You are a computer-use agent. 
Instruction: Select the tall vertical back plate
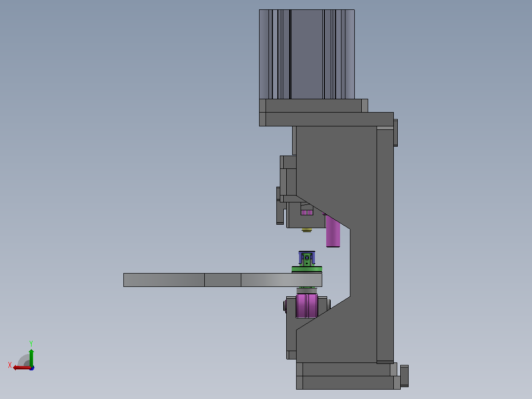385,244
